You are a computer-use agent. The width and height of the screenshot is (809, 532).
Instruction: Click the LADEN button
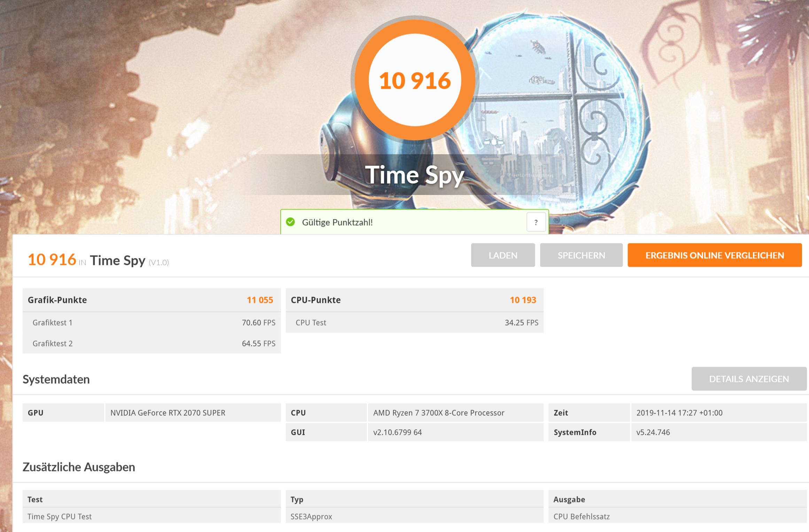point(503,255)
